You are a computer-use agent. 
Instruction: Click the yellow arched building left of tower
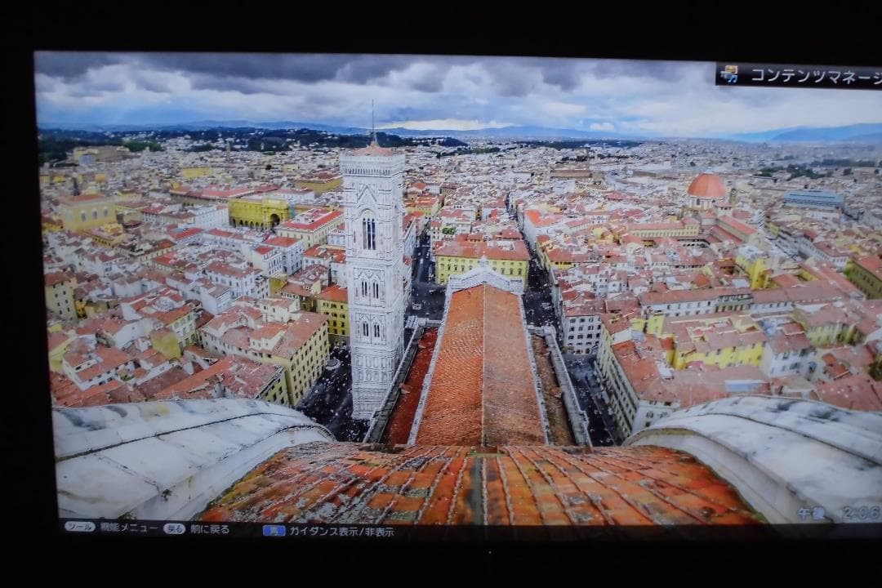[258, 212]
